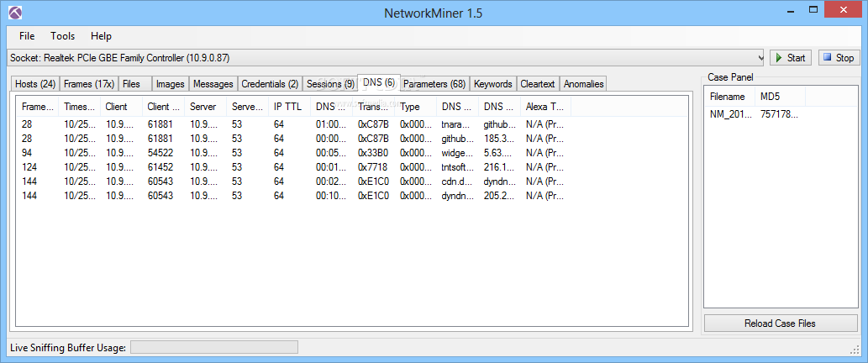Click the 216.1 DNS answer cell
868x363 pixels.
click(x=499, y=166)
